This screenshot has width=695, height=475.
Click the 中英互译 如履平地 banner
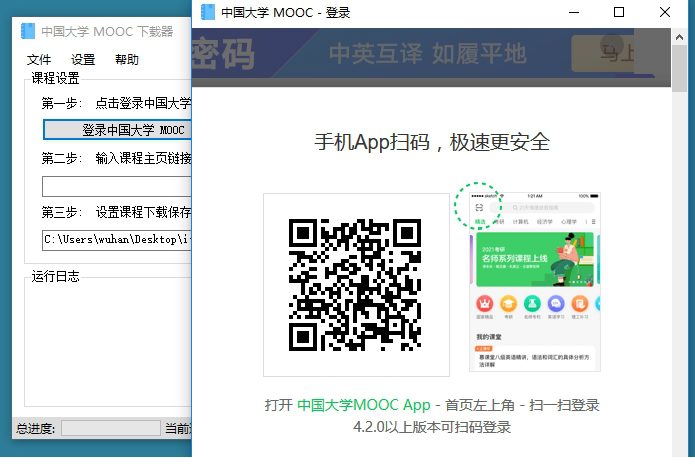[428, 54]
